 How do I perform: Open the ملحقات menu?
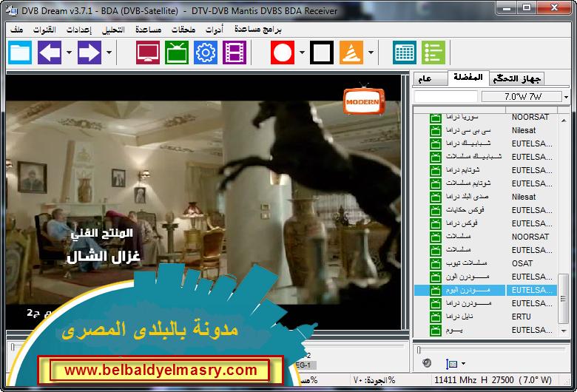pyautogui.click(x=183, y=30)
